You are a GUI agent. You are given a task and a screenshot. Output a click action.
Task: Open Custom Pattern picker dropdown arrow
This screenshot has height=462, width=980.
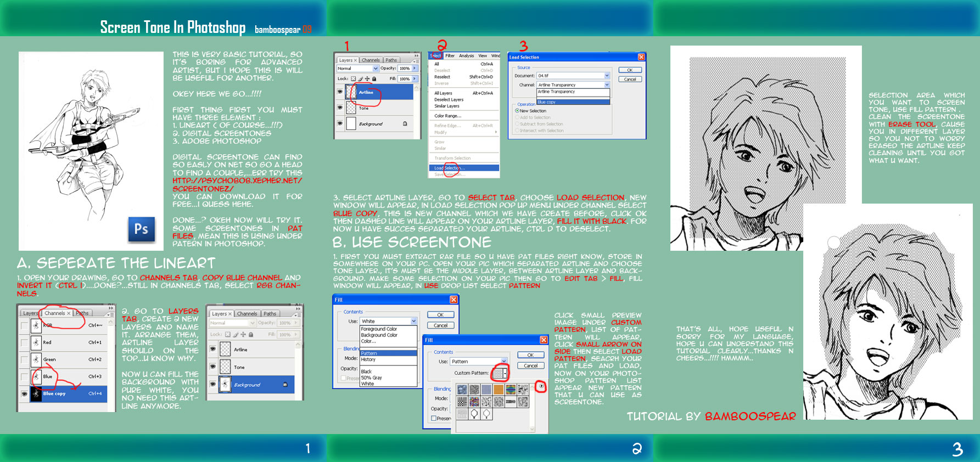(505, 373)
